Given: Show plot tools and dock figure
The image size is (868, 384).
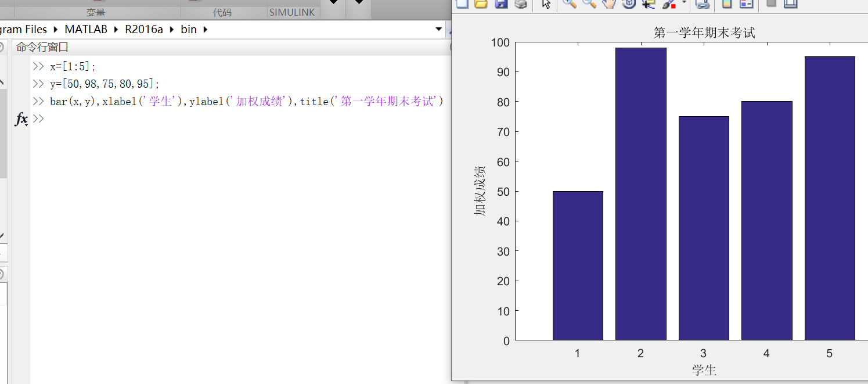Looking at the screenshot, I should 790,3.
